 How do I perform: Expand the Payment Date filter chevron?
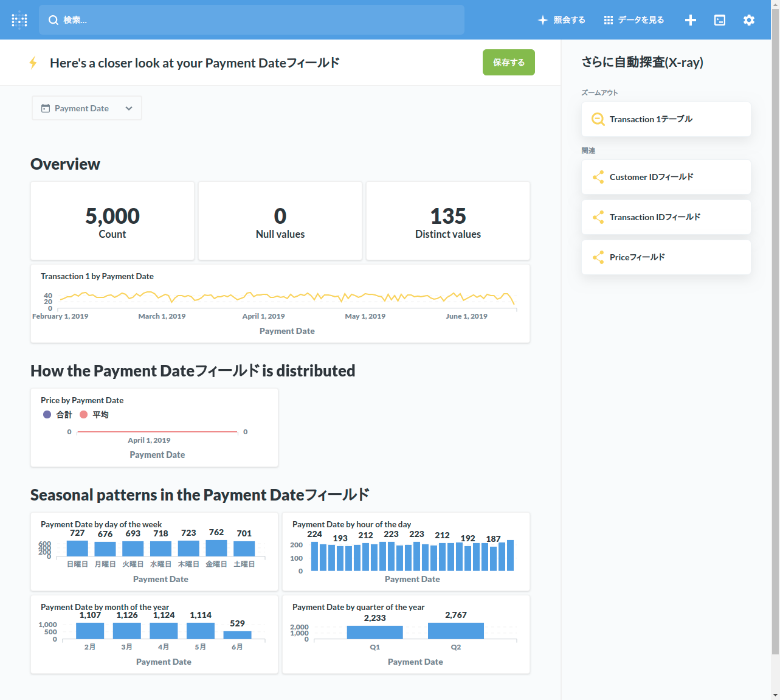[x=129, y=108]
